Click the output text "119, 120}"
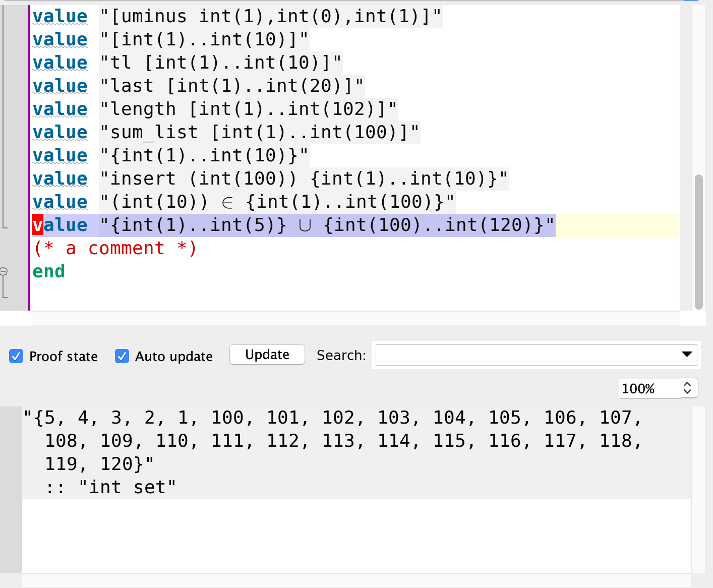The width and height of the screenshot is (713, 588). point(99,464)
